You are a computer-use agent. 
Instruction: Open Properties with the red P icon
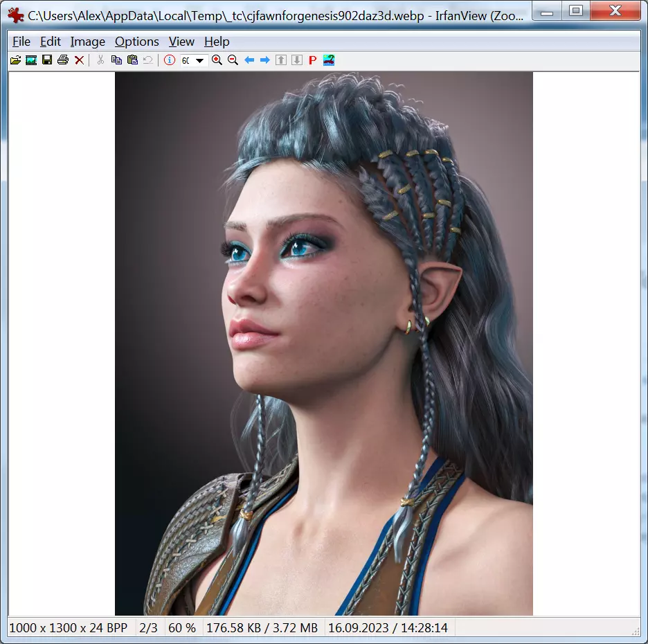click(x=312, y=60)
